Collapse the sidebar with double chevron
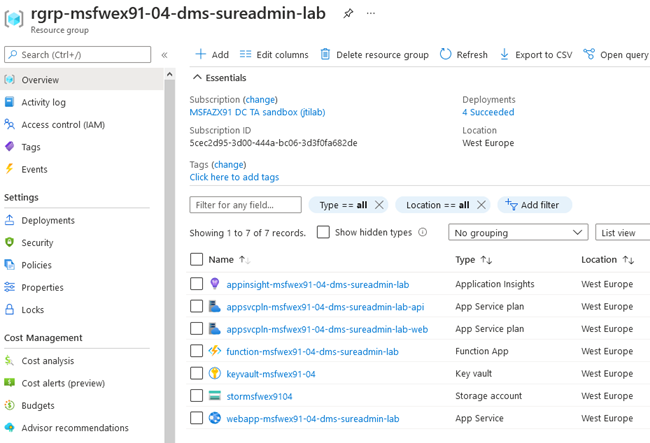This screenshot has width=650, height=443. click(164, 55)
